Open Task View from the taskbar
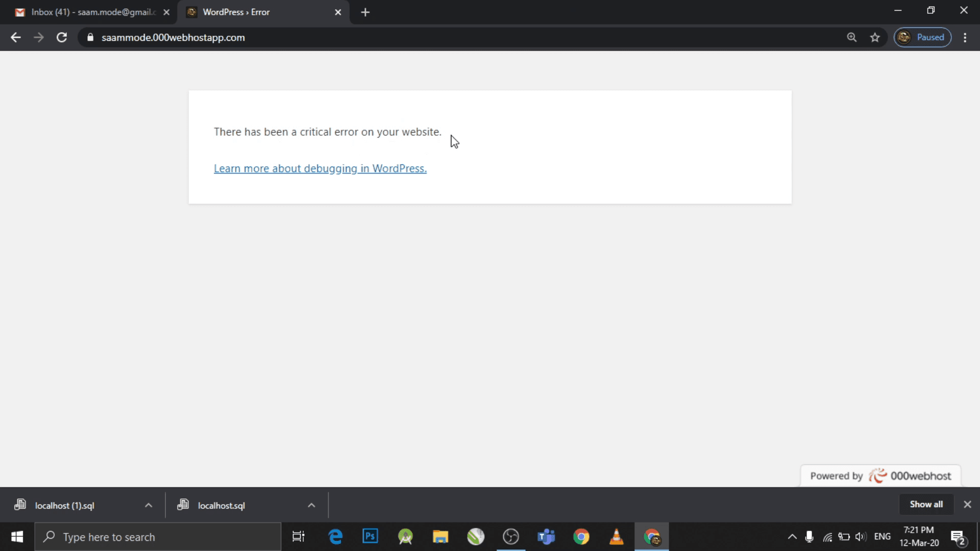Screen dimensions: 980x551 298,537
